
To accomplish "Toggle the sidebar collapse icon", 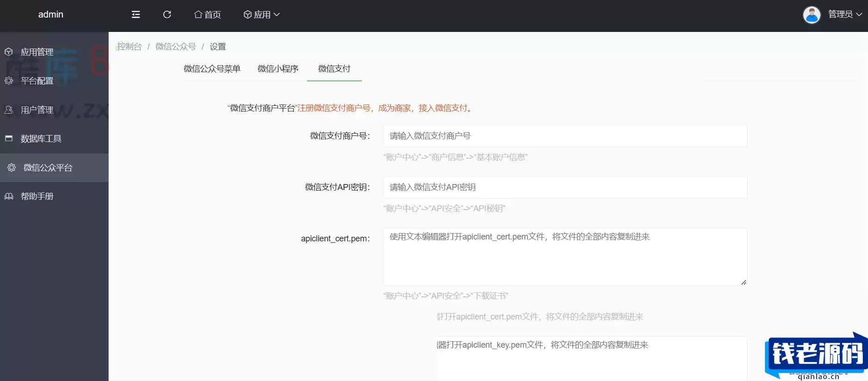I will 135,14.
